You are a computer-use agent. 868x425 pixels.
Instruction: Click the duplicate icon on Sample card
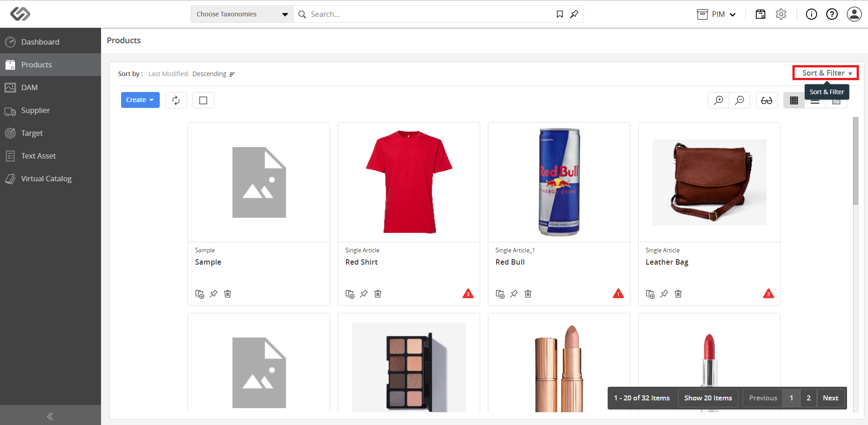[199, 294]
